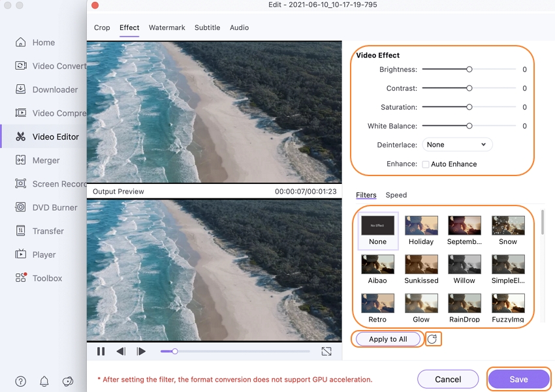Screen dimensions: 555x392
Task: Click the reset effects icon
Action: 432,339
